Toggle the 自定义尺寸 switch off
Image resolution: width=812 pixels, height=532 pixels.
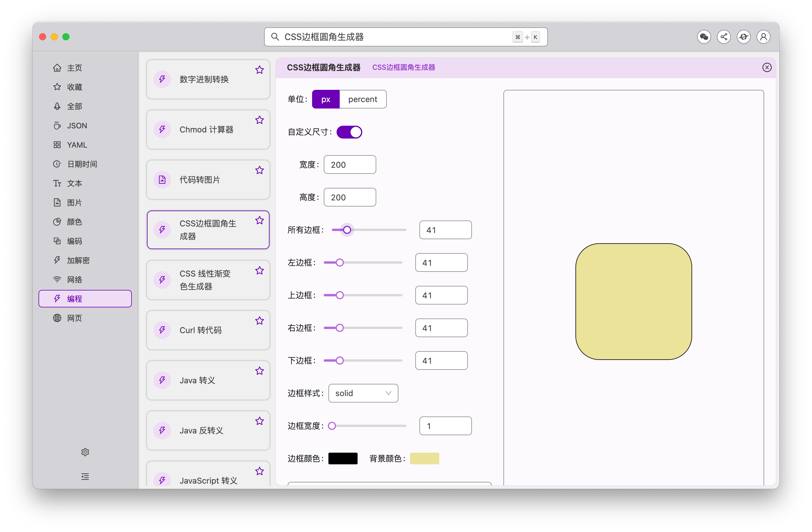click(x=349, y=132)
